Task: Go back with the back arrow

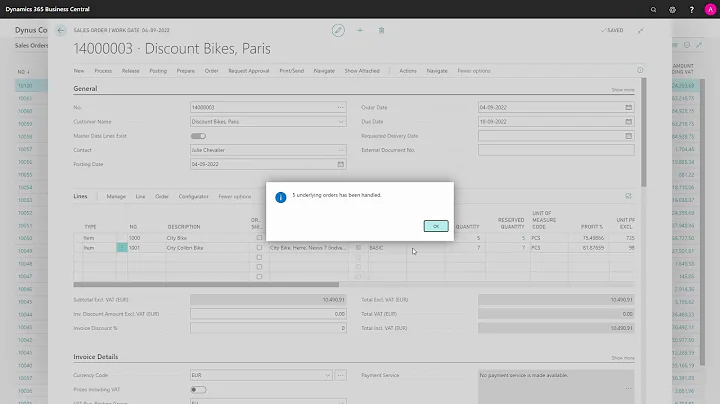Action: pos(61,30)
